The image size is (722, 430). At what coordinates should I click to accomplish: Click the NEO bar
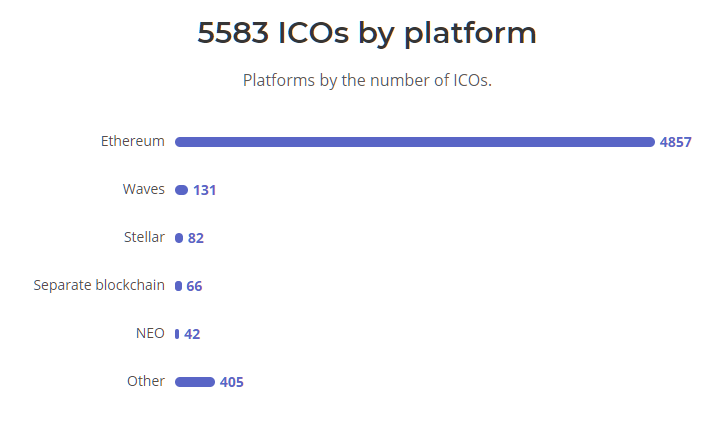pyautogui.click(x=177, y=334)
